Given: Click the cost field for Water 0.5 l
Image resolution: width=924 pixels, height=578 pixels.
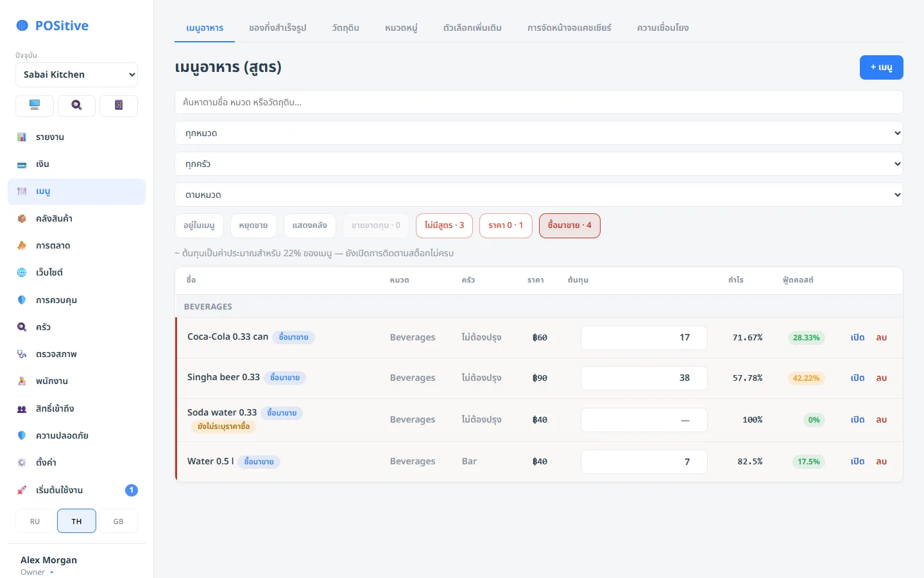Looking at the screenshot, I should pos(644,462).
